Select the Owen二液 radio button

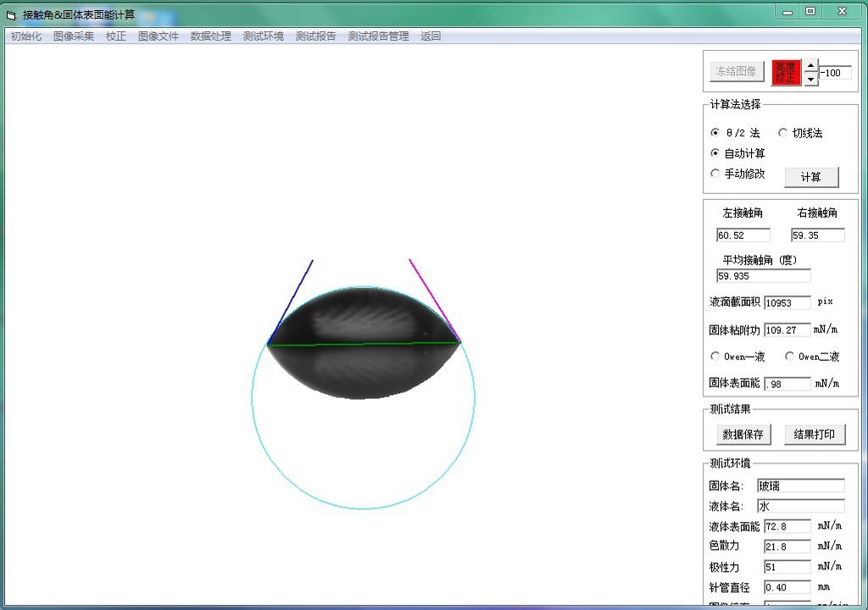coord(790,357)
